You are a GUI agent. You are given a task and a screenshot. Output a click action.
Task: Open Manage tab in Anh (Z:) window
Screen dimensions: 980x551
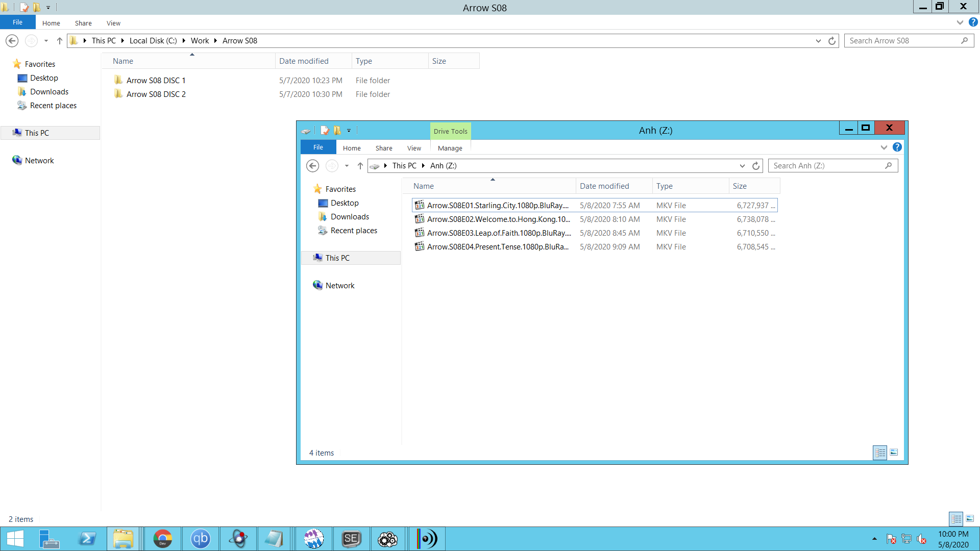tap(450, 148)
